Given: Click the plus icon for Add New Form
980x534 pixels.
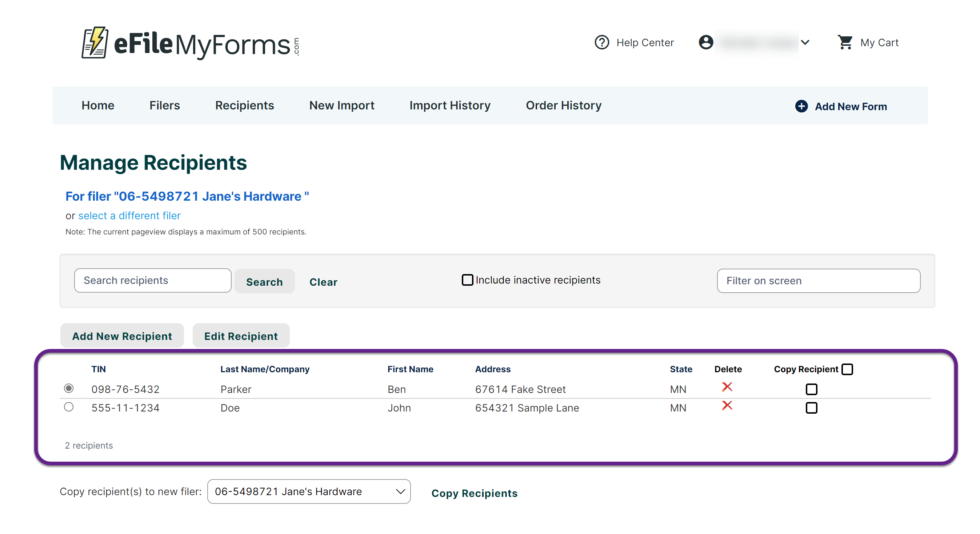Looking at the screenshot, I should (x=801, y=106).
